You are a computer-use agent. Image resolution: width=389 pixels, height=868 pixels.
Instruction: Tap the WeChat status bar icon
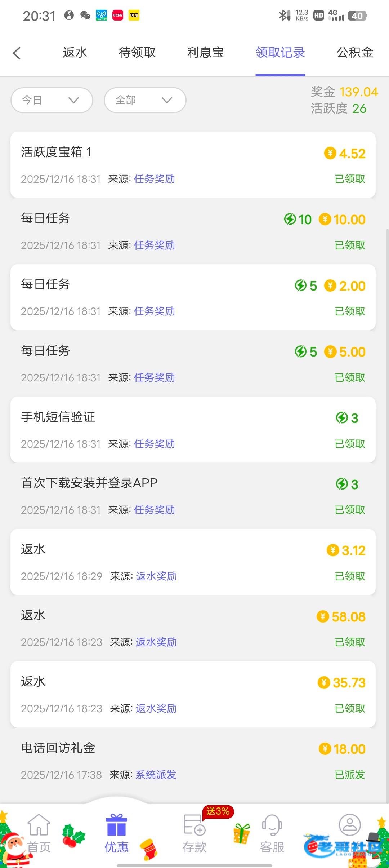[85, 15]
